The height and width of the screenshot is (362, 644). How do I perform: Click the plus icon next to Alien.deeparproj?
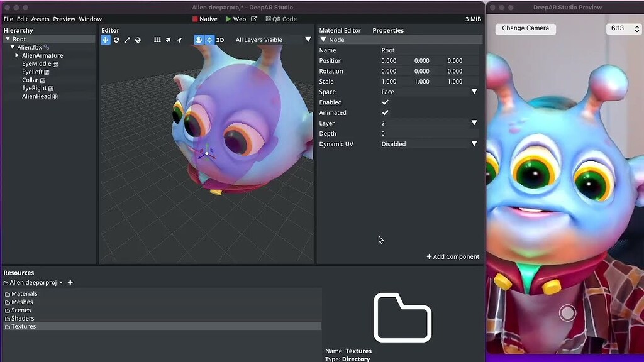pos(70,282)
